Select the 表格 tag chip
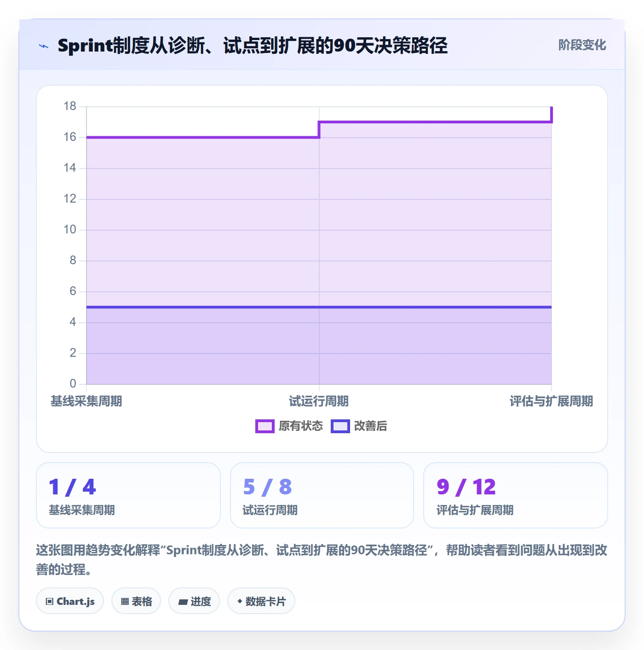The width and height of the screenshot is (644, 650). coord(136,601)
